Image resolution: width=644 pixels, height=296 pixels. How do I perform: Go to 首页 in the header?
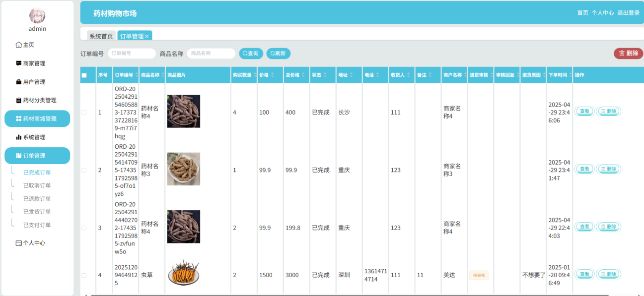point(582,13)
